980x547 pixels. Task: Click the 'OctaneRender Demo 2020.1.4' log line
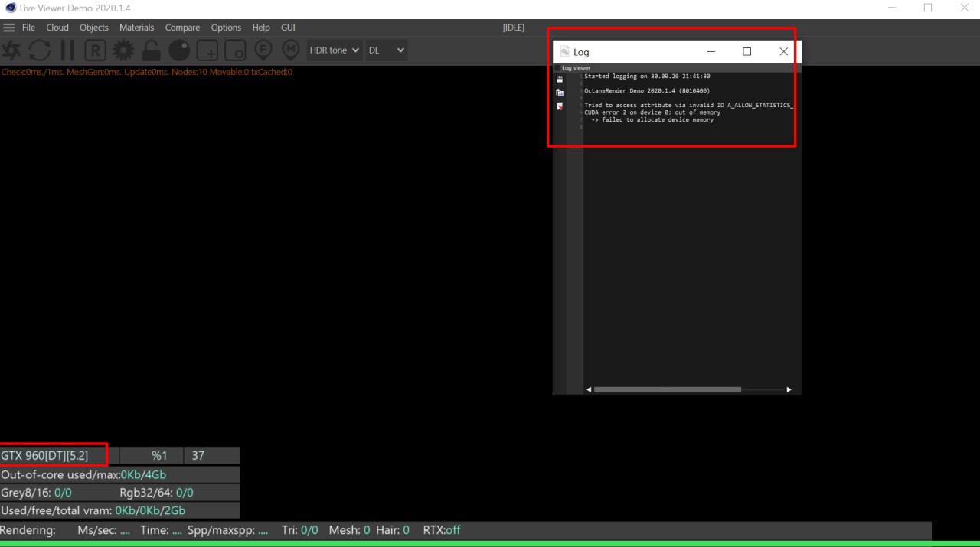(647, 90)
